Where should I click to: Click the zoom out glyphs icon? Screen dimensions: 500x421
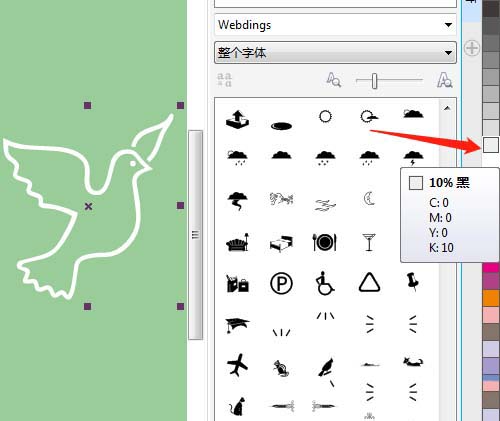point(333,80)
